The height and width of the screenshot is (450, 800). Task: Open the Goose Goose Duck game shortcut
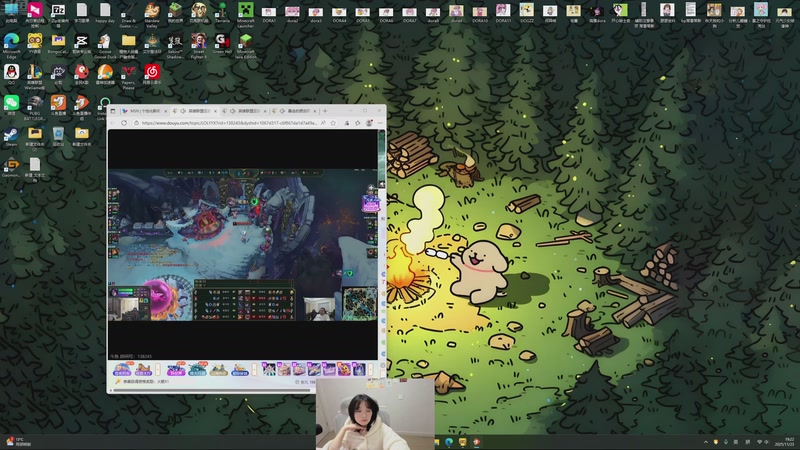pos(105,46)
